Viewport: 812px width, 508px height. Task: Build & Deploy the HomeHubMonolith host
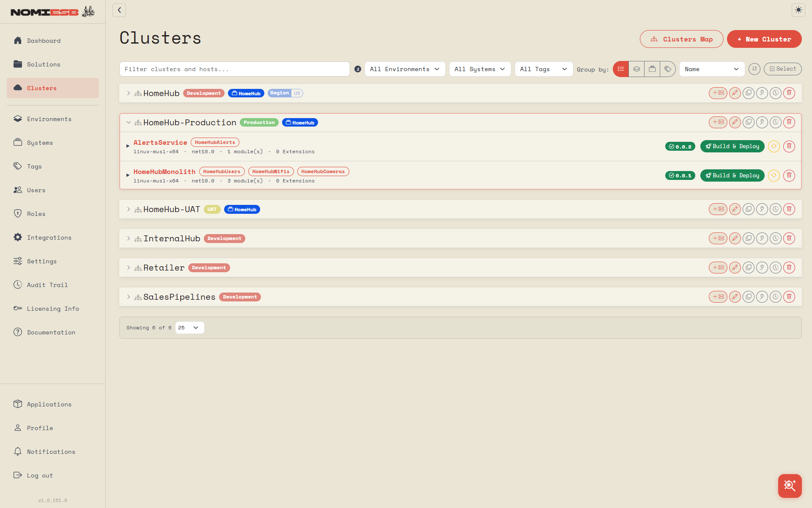732,176
